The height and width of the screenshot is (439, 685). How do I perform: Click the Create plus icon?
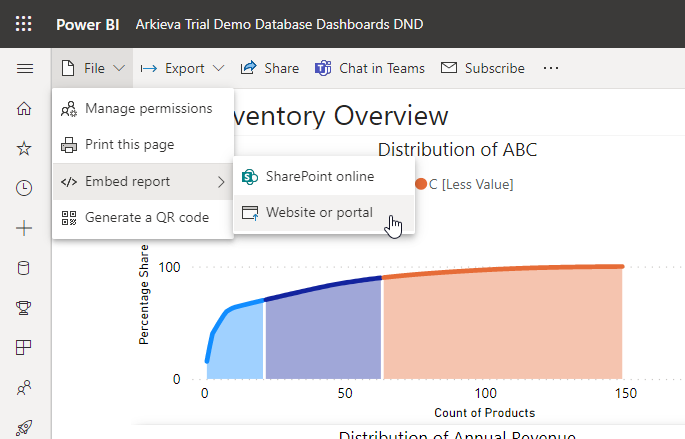(24, 228)
